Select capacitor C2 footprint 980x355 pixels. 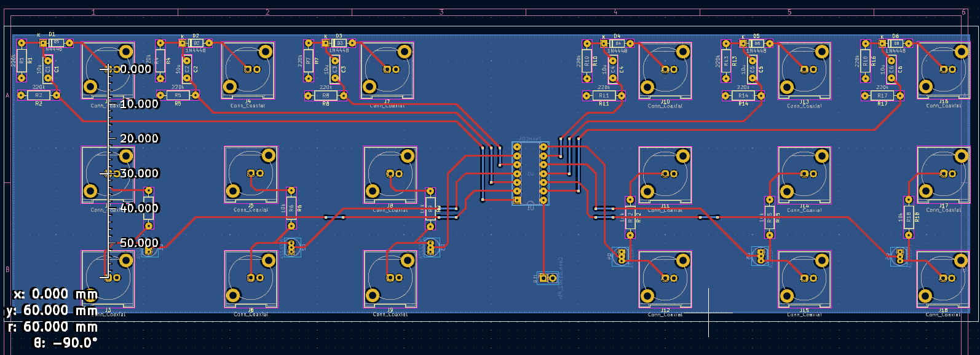tap(187, 69)
